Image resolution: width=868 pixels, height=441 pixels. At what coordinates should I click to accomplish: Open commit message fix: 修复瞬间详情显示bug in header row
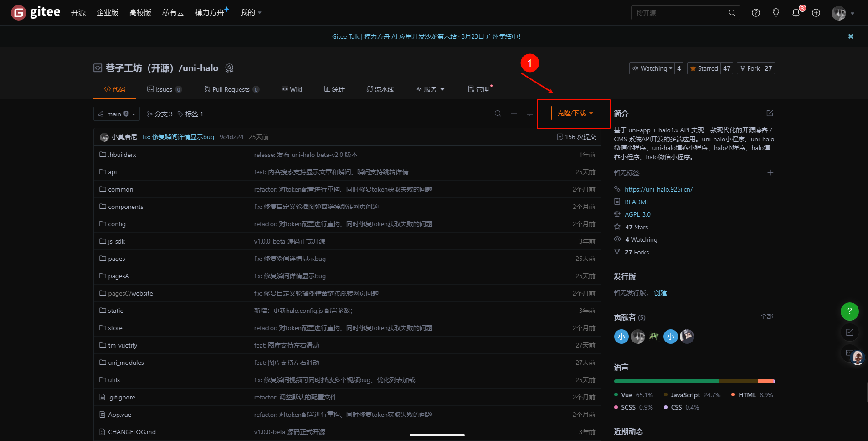coord(178,137)
